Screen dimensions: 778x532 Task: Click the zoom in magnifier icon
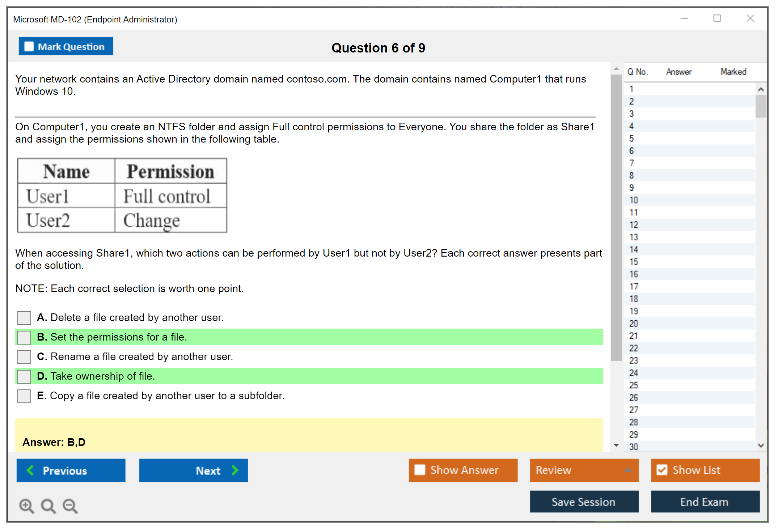coord(26,506)
